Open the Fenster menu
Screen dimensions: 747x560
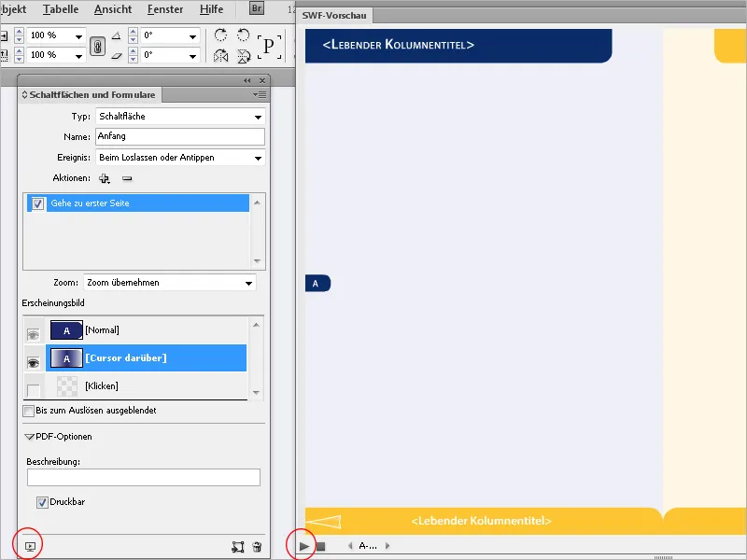click(165, 9)
